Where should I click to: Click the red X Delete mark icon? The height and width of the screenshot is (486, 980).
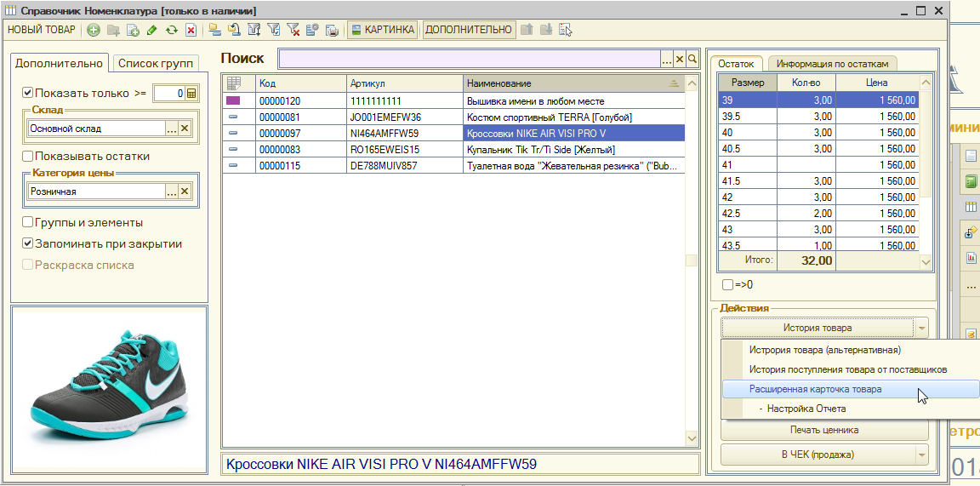click(x=191, y=30)
